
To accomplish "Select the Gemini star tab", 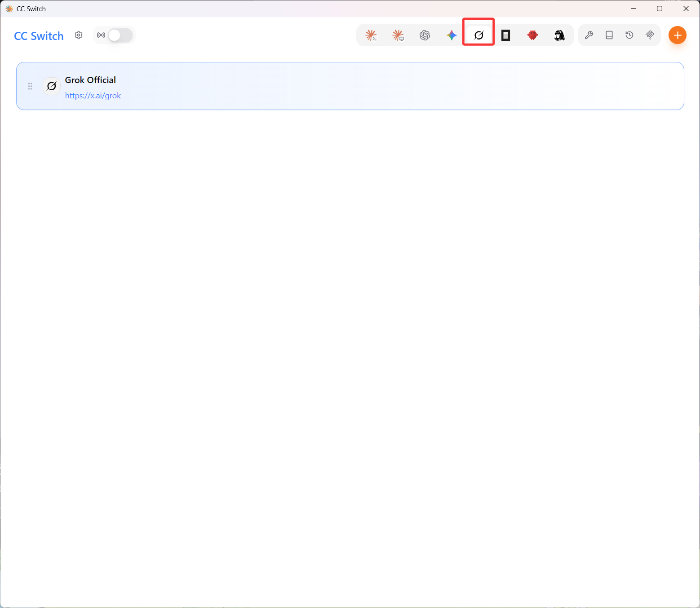I will (452, 35).
